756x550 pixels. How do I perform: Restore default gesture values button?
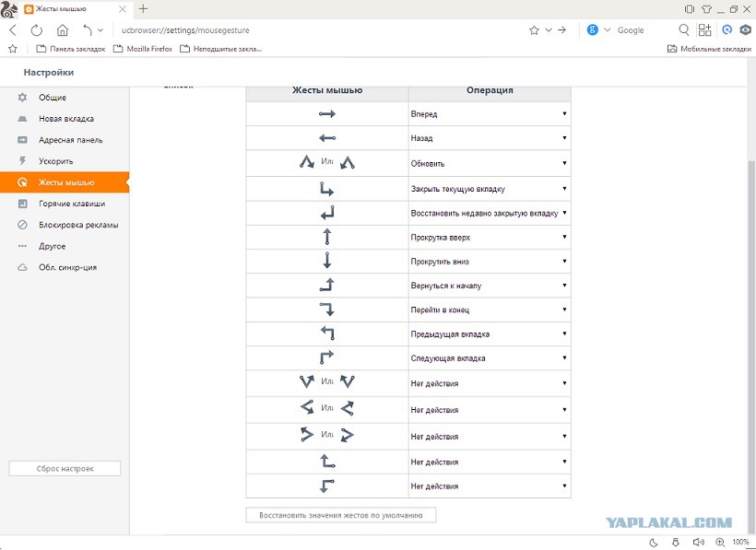coord(340,515)
